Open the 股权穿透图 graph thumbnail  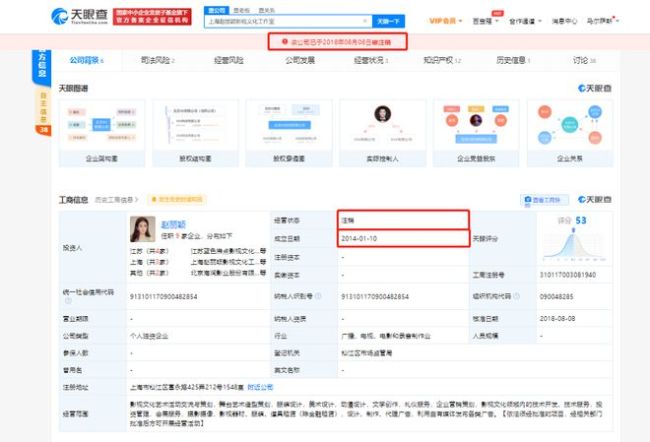pos(289,133)
